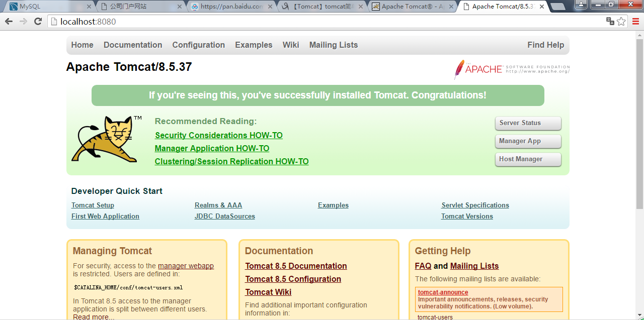Open Security Considerations HOW-TO link
Viewport: 644px width, 320px height.
pos(219,135)
